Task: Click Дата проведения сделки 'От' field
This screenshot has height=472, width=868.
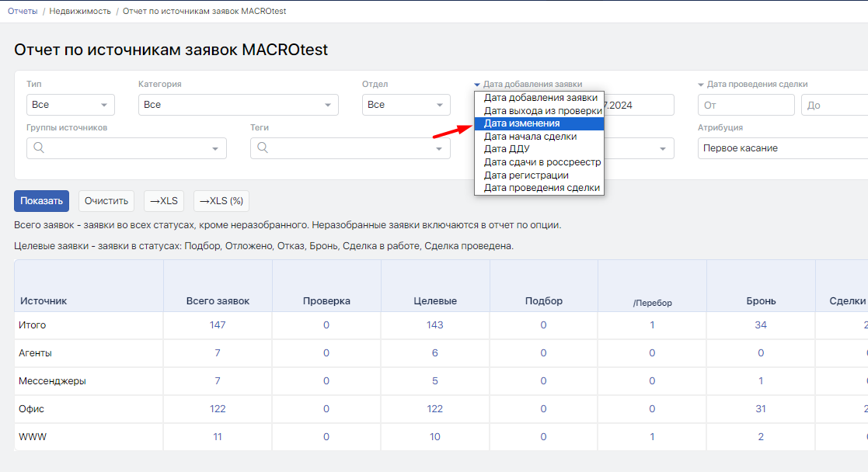Action: pos(746,105)
